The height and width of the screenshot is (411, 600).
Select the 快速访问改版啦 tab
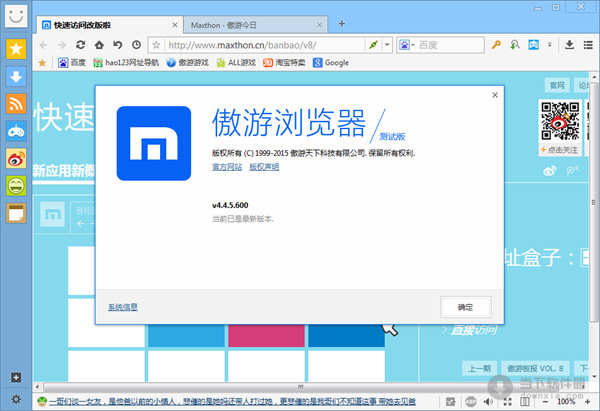[x=110, y=25]
